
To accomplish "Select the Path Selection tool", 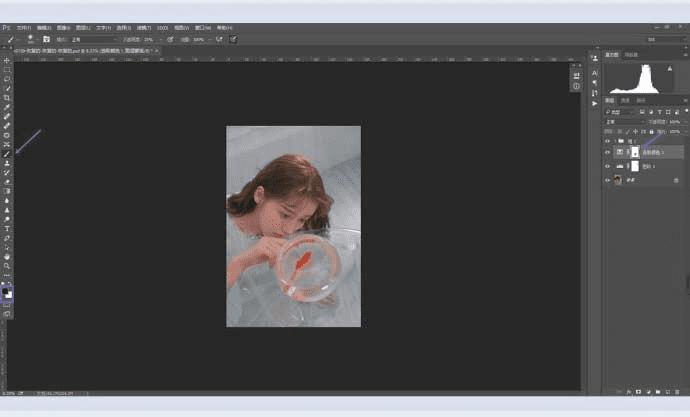I will click(x=7, y=247).
